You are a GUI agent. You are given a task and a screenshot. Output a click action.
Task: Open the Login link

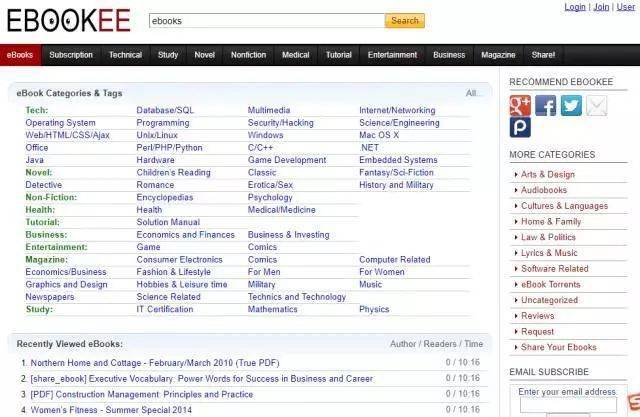(575, 7)
